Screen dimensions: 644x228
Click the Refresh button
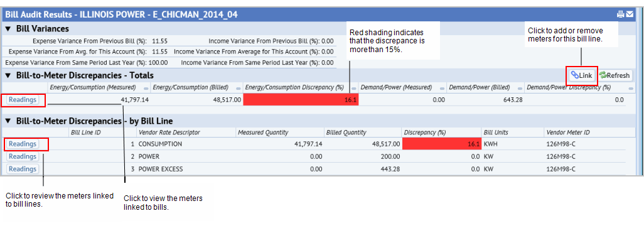pos(614,75)
